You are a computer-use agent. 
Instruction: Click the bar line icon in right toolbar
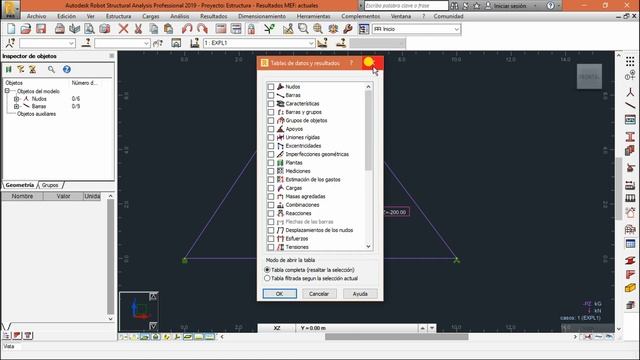tap(630, 106)
